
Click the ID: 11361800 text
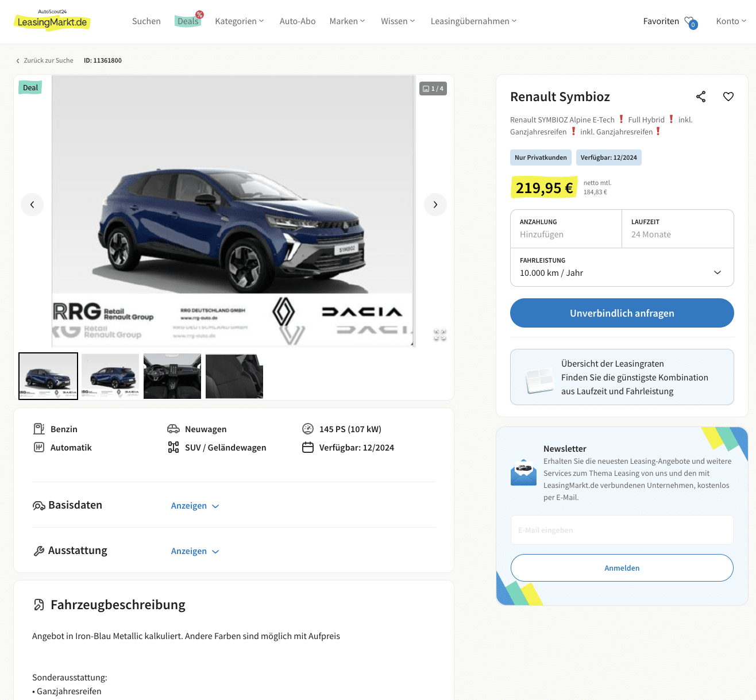(103, 60)
